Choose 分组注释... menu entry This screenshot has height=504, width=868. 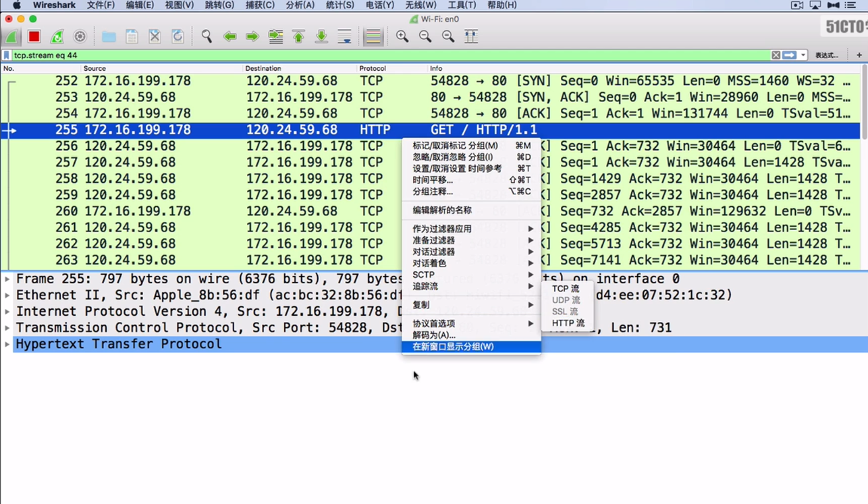click(x=471, y=192)
